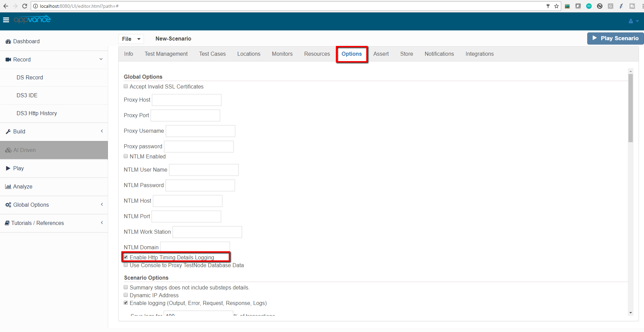Click the Proxy Host input field
The width and height of the screenshot is (644, 332).
[187, 100]
